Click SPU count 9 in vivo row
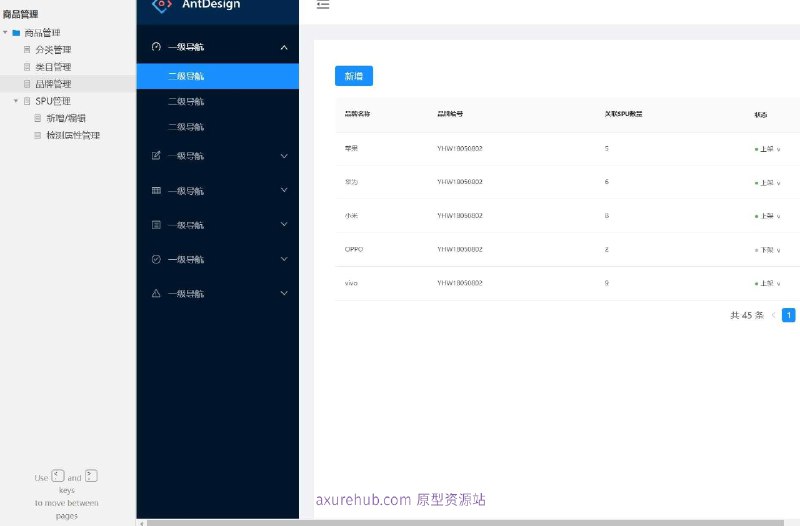800x526 pixels. coord(607,283)
